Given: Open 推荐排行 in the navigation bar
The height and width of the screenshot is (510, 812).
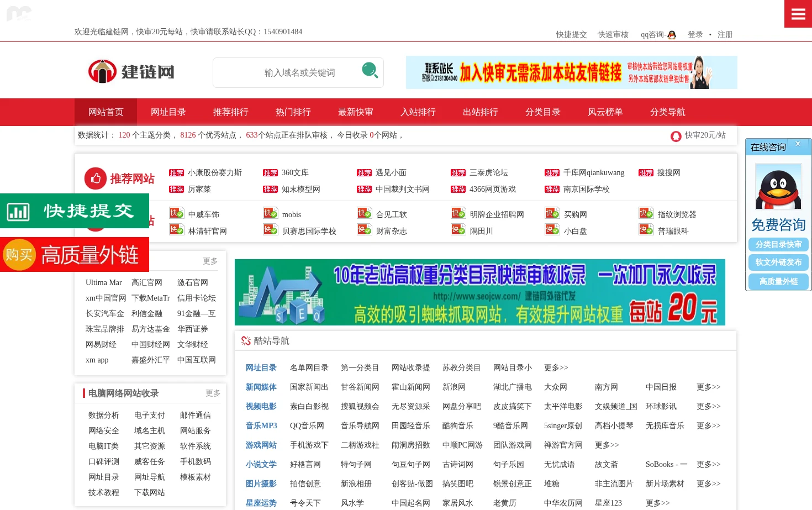Looking at the screenshot, I should [230, 112].
